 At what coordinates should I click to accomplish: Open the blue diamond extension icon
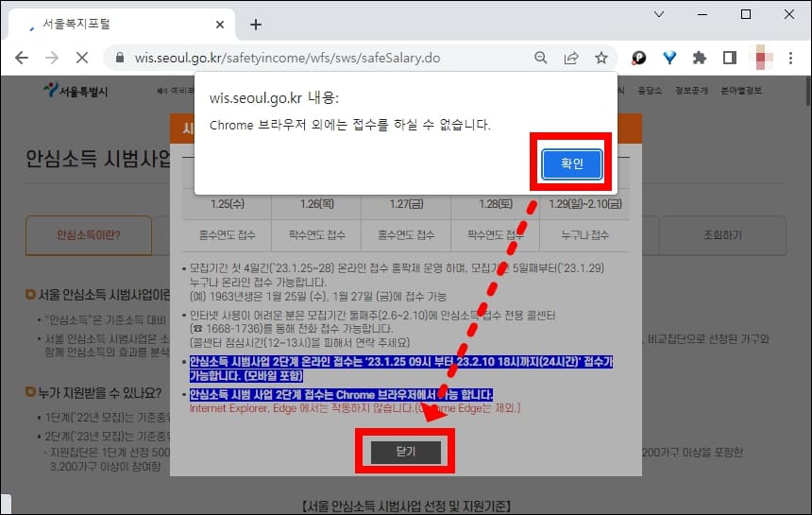tap(669, 58)
